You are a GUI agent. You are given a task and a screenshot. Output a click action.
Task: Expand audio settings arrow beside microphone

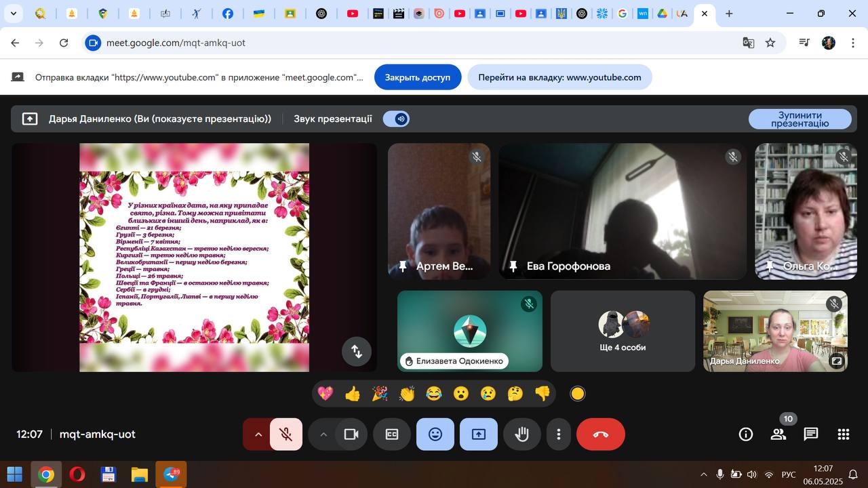click(258, 434)
